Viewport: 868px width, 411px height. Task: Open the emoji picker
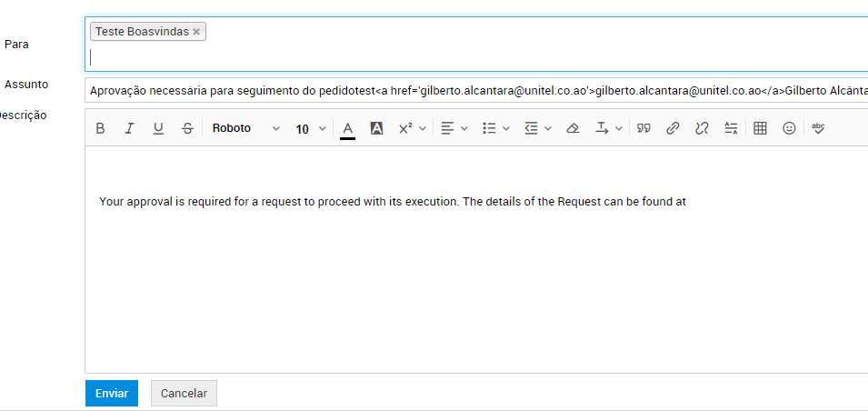point(790,128)
